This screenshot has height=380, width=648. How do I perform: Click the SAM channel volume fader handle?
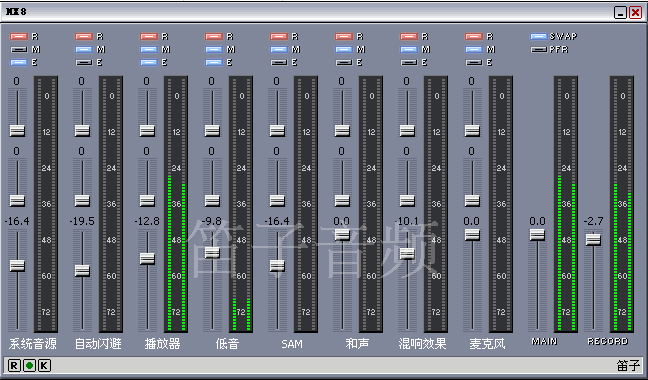coord(277,266)
